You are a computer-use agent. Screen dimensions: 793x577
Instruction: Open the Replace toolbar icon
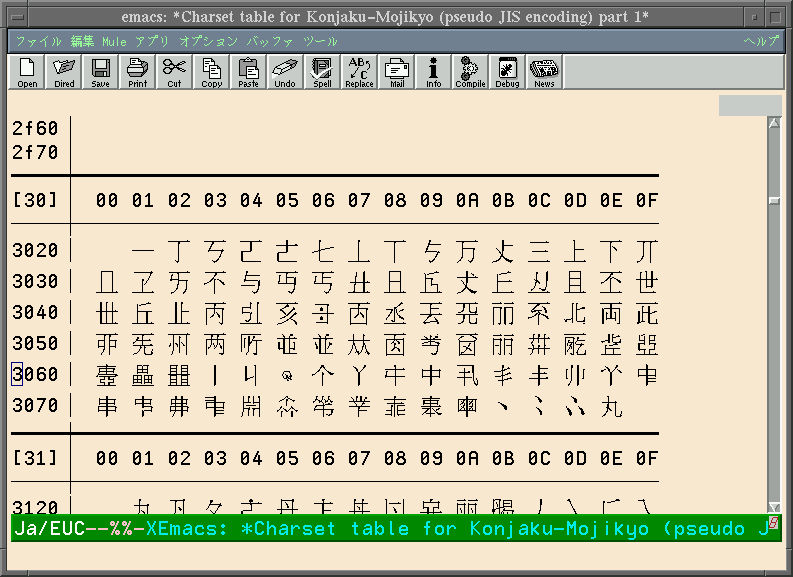[x=359, y=72]
